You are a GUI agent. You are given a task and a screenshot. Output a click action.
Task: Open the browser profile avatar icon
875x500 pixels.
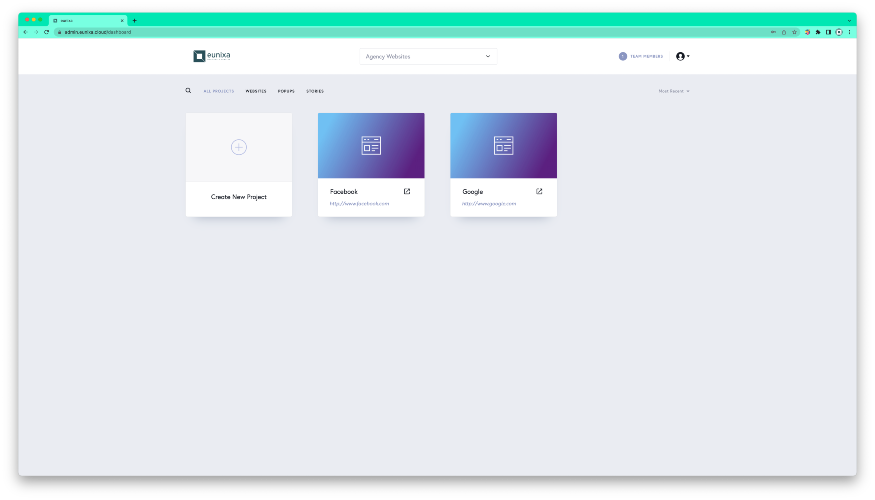point(839,32)
